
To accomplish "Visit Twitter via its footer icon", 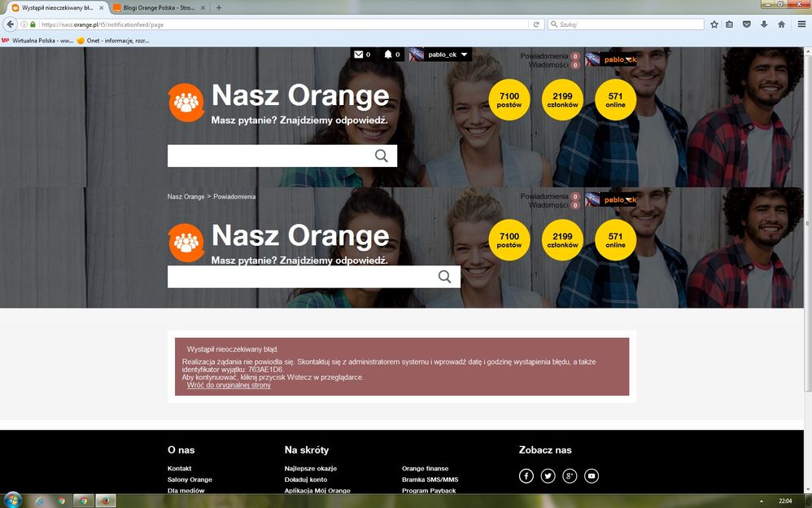I will pos(548,475).
